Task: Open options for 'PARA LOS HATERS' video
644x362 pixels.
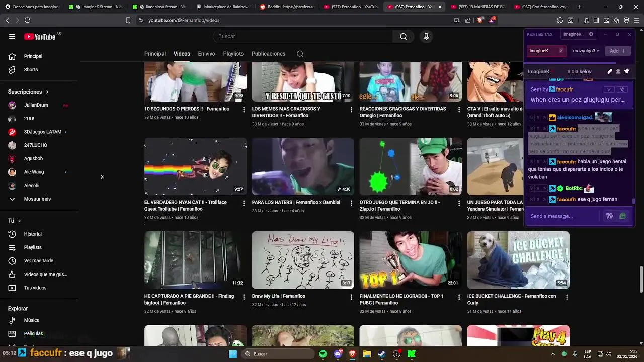Action: point(351,203)
